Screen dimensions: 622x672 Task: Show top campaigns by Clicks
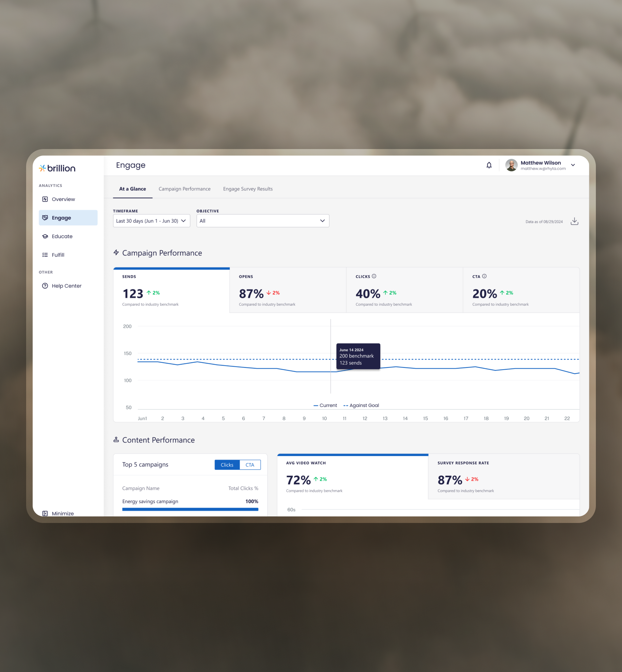point(227,465)
